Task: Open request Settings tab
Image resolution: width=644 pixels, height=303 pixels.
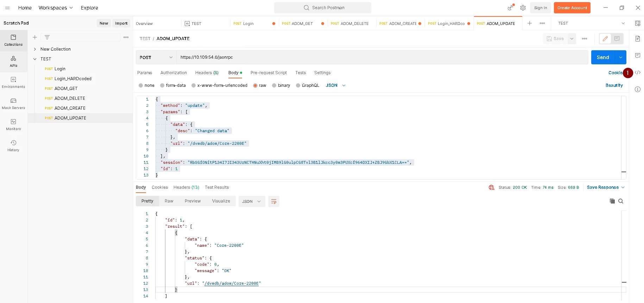Action: pos(322,73)
